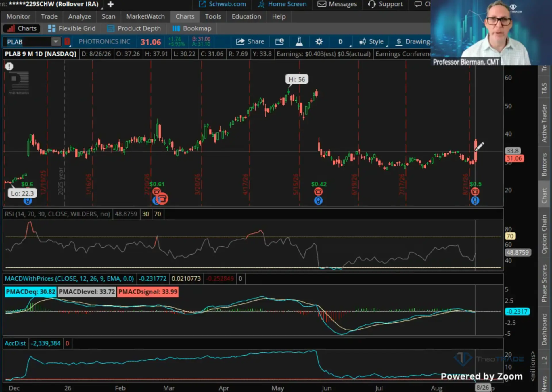Screen dimensions: 552x392
Task: Click phone icon under $0.42 earnings
Action: tap(318, 191)
